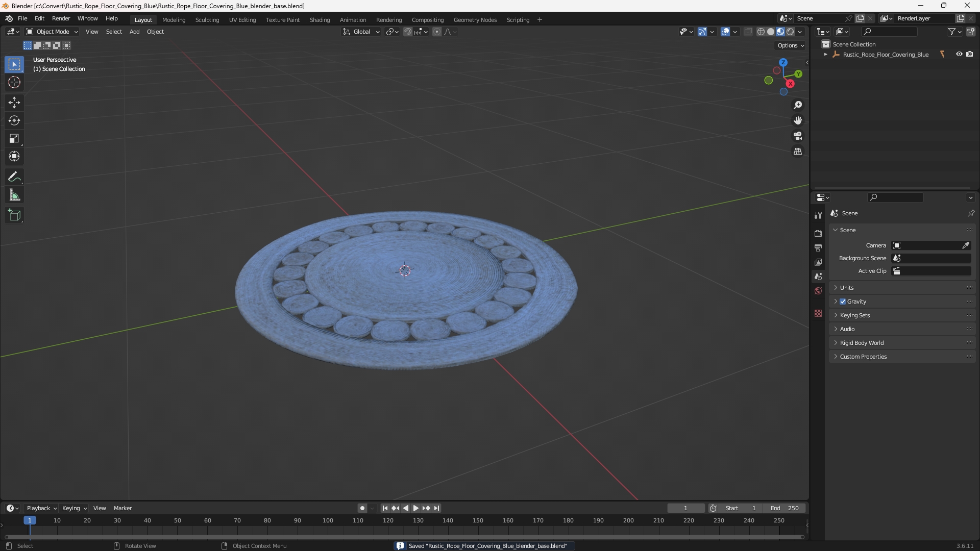Click the timeline frame 1 playhead marker
Screen dimensions: 980x551
click(x=30, y=520)
